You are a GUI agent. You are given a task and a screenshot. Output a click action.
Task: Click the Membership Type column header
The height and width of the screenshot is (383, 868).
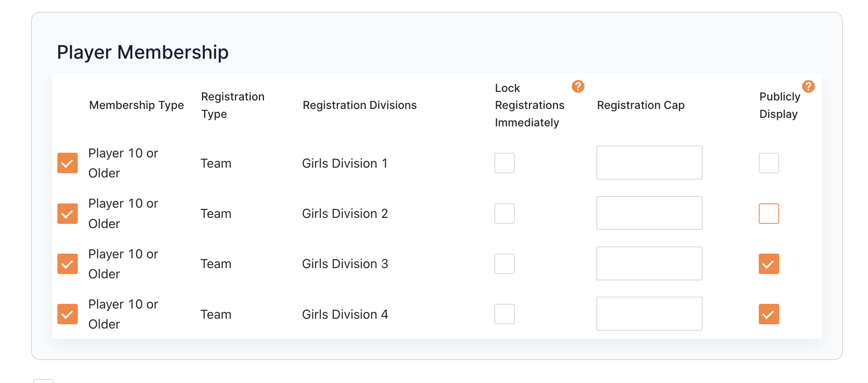click(136, 105)
